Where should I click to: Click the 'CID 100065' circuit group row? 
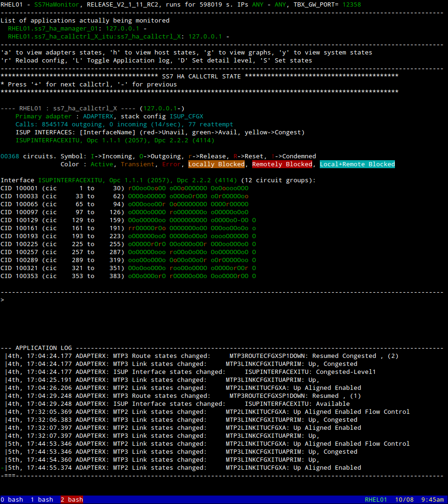(x=124, y=204)
